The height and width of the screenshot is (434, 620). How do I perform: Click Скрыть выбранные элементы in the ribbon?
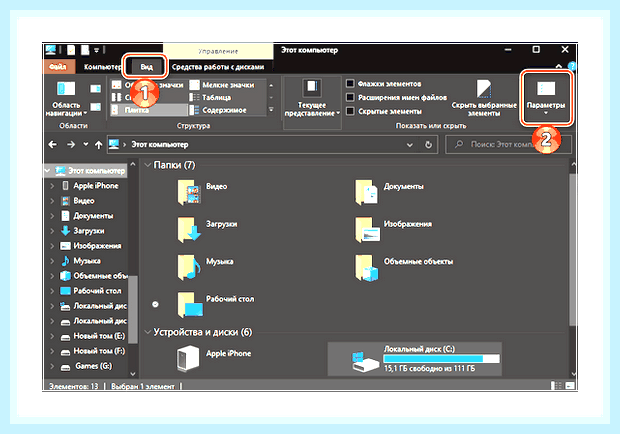click(484, 98)
